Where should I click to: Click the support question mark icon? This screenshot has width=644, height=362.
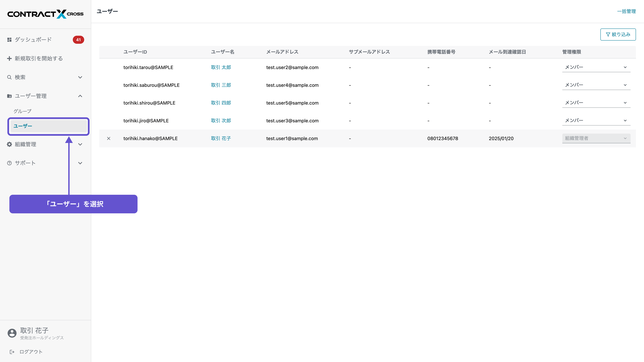pyautogui.click(x=9, y=163)
